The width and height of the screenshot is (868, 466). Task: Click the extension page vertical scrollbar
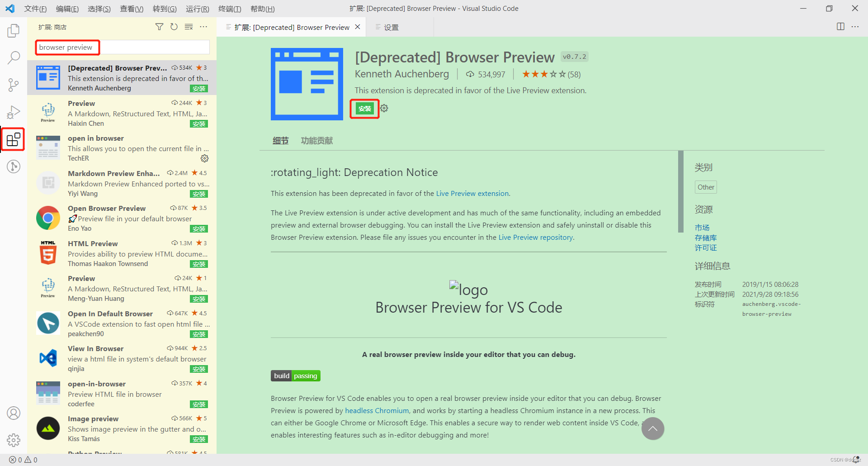tap(681, 191)
